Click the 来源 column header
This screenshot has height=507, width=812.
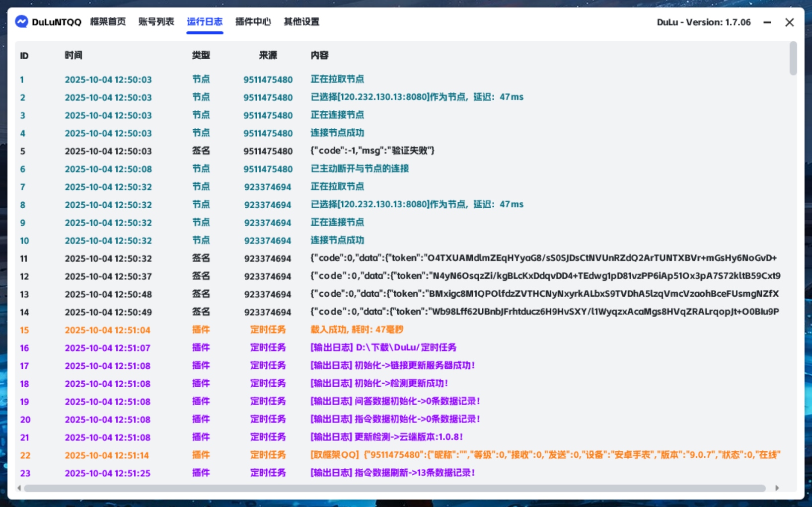point(268,55)
